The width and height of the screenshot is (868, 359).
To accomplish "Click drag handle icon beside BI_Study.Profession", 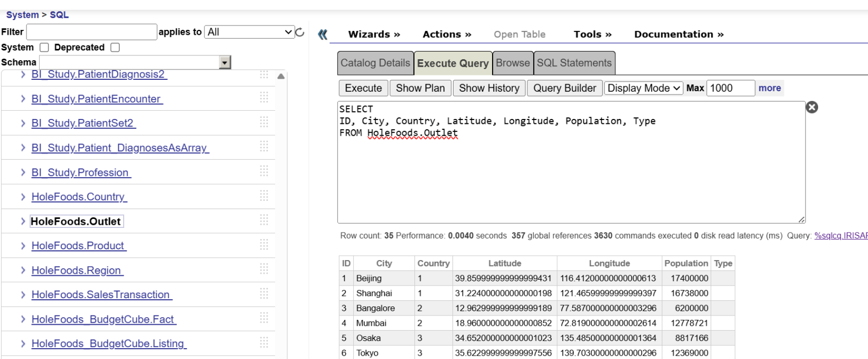I will [264, 171].
